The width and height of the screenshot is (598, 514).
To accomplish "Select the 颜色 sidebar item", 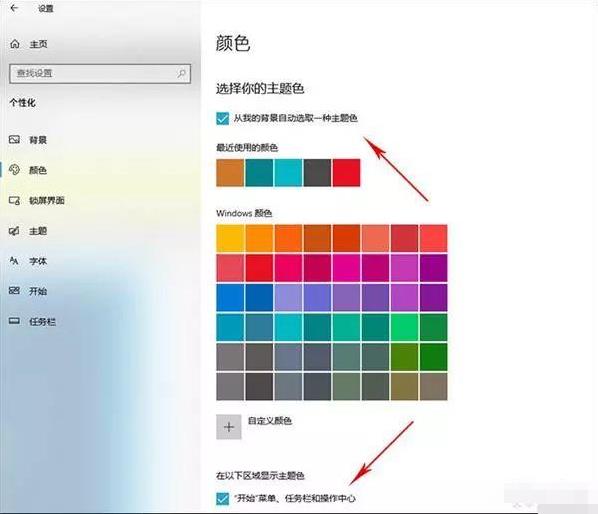I will click(x=38, y=170).
